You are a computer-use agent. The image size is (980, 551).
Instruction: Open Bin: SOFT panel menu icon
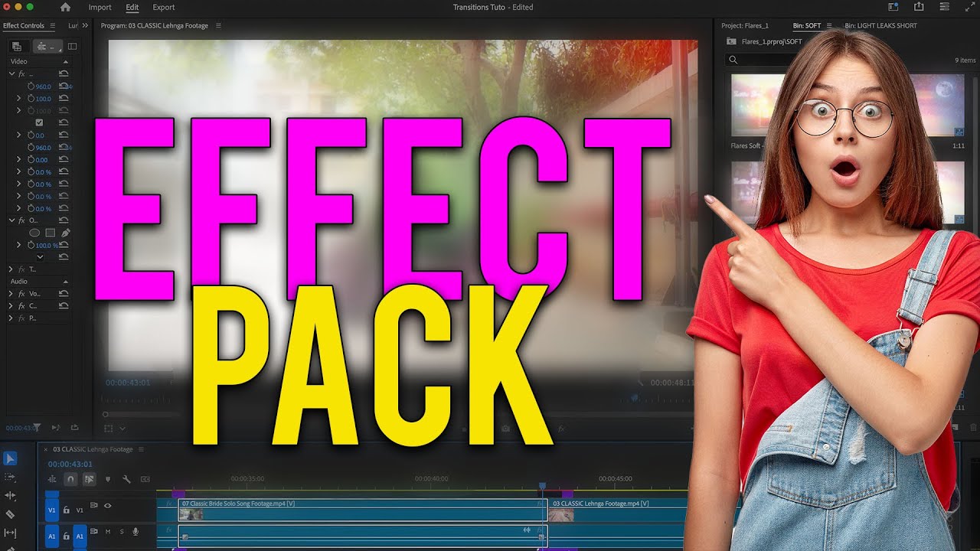(829, 25)
